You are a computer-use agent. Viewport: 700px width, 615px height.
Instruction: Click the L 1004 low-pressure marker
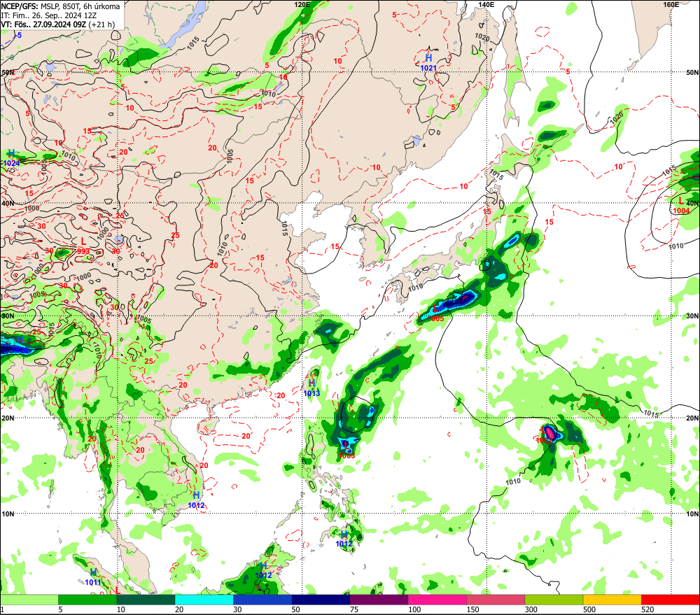tap(681, 206)
